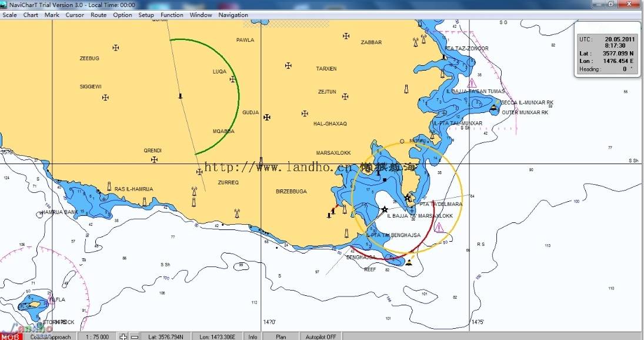Click the magenta caution triangle near San Tumas
Image resolution: width=644 pixels, height=340 pixels.
472,84
